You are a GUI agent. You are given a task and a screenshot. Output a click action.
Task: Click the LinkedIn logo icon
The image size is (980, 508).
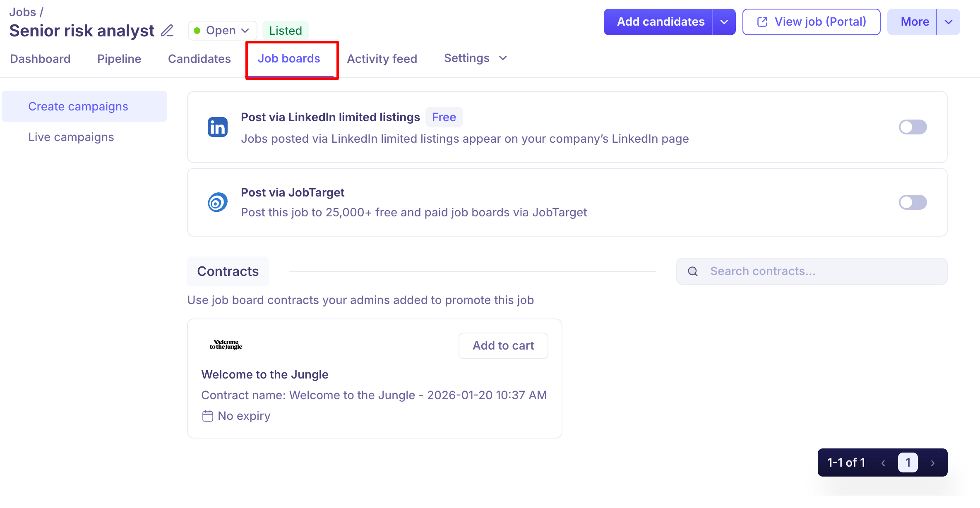tap(217, 127)
